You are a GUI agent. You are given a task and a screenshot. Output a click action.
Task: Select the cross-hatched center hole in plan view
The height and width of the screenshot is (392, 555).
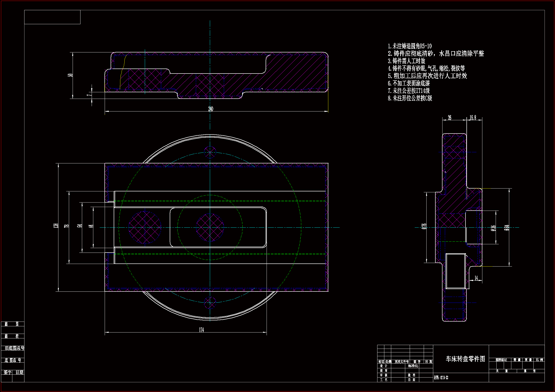pyautogui.click(x=210, y=227)
